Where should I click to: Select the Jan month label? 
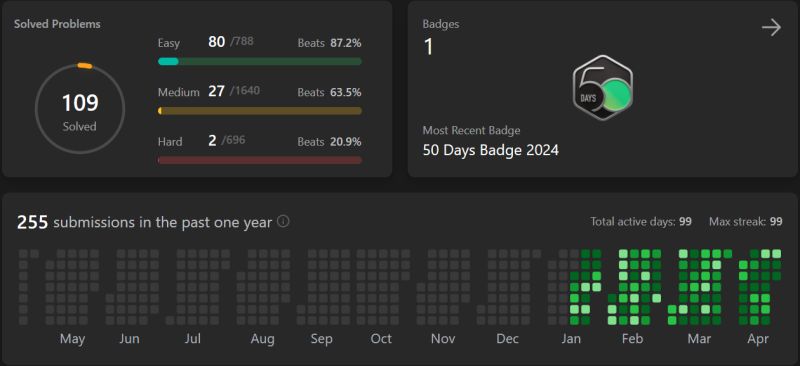click(x=571, y=339)
